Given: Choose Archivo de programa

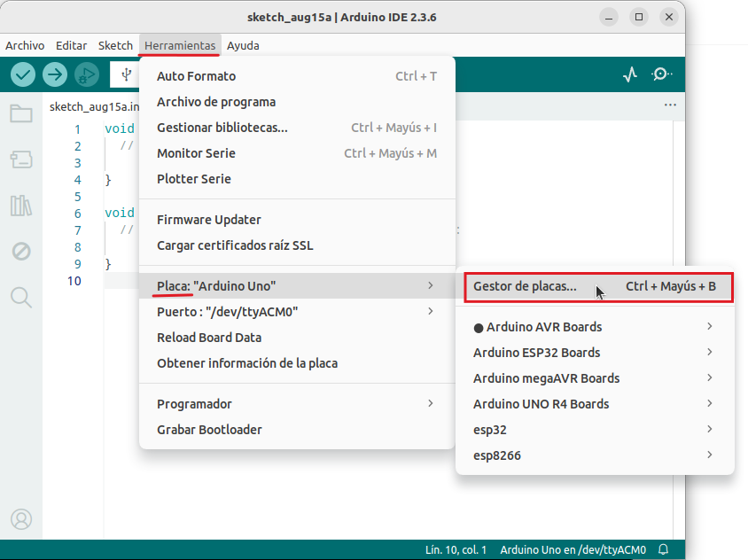Looking at the screenshot, I should coord(297,102).
